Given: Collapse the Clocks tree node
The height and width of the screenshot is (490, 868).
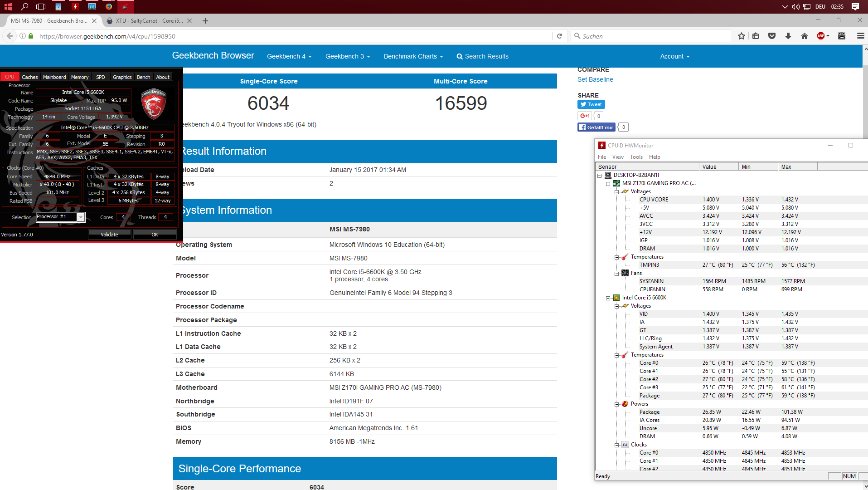Looking at the screenshot, I should point(617,445).
